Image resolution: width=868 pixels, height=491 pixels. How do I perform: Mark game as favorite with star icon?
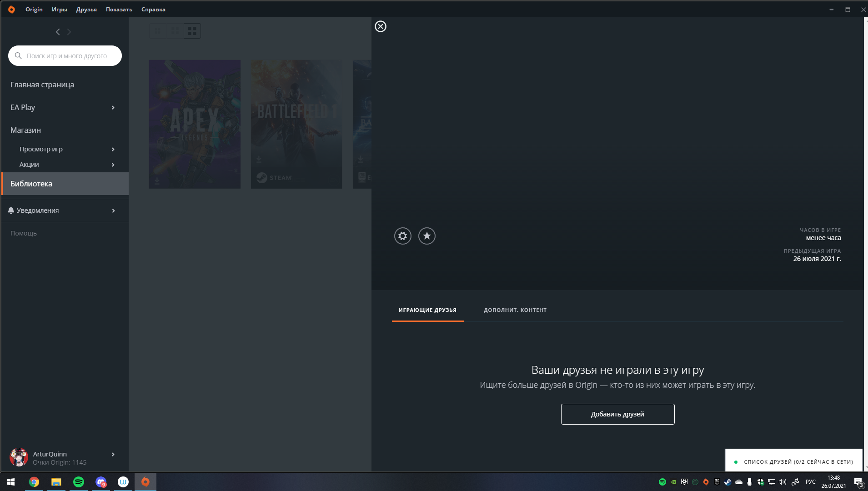(x=426, y=236)
